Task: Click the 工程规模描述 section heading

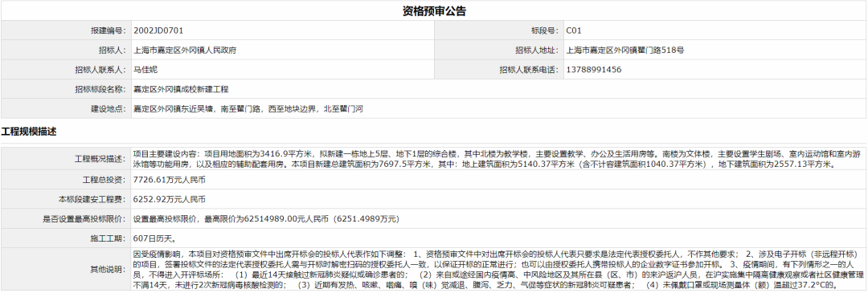Action: (x=28, y=132)
